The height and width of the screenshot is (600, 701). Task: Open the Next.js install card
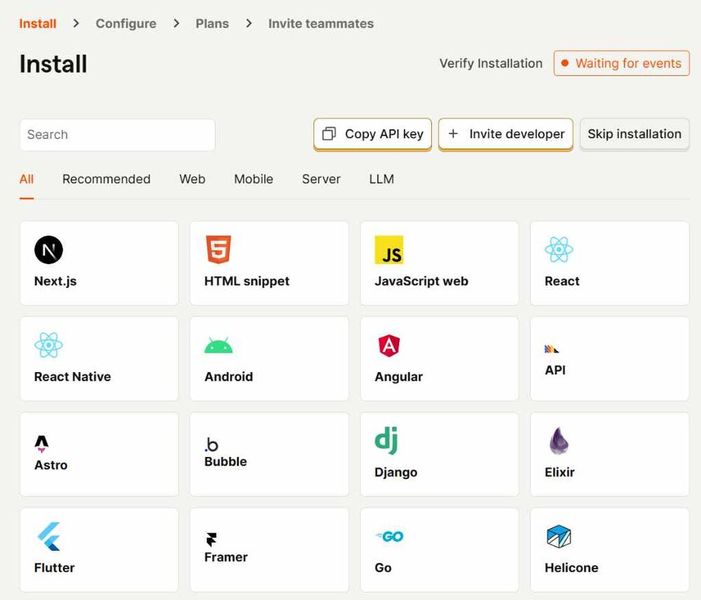[99, 263]
